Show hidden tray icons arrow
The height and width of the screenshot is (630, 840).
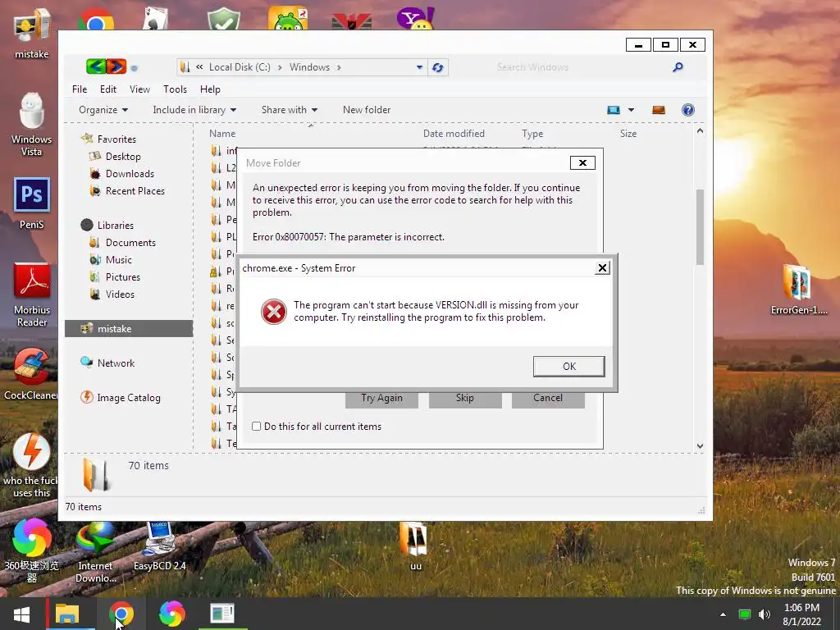[723, 614]
